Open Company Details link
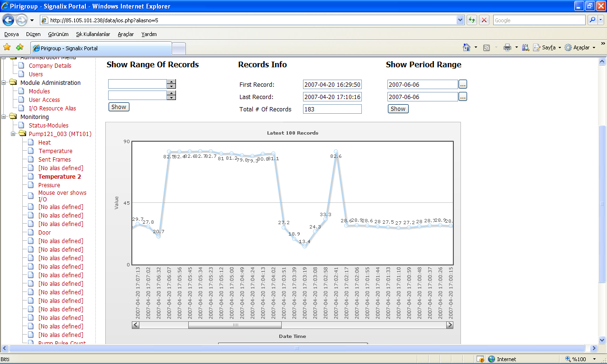Image resolution: width=607 pixels, height=364 pixels. [50, 66]
